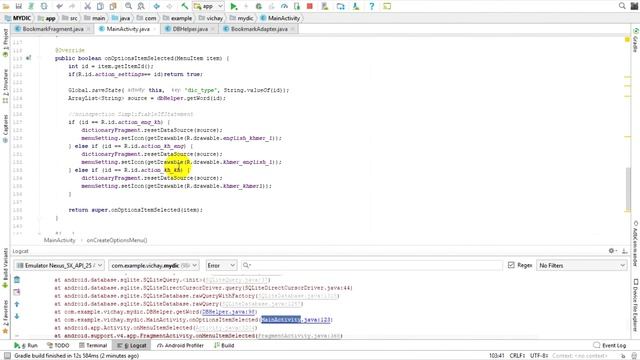Open the Build tool window tab
The image size is (640, 360).
click(x=224, y=345)
